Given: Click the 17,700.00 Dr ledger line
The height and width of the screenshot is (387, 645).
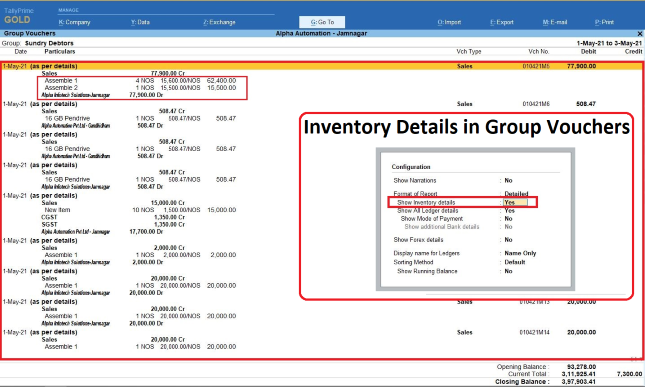Looking at the screenshot, I should coord(102,232).
